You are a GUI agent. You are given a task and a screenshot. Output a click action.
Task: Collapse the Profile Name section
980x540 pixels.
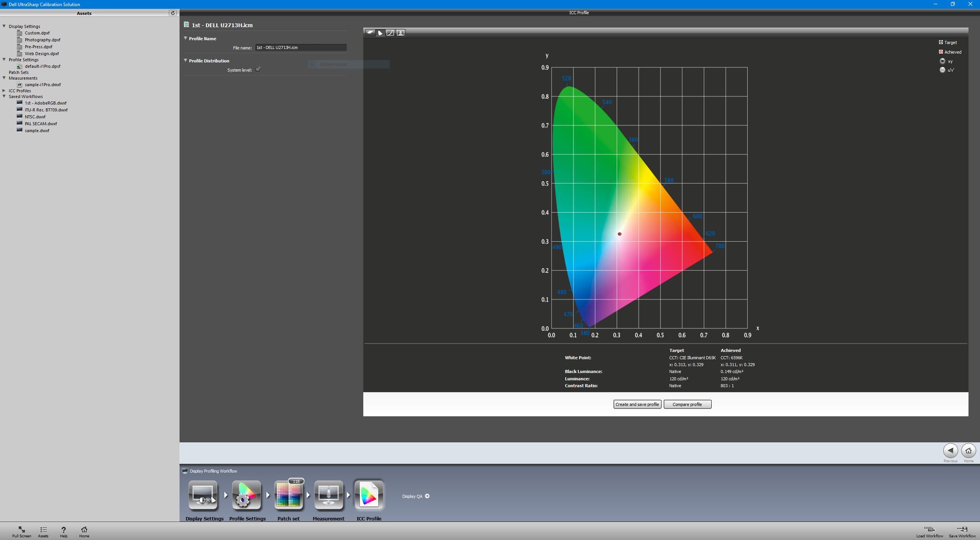[185, 38]
